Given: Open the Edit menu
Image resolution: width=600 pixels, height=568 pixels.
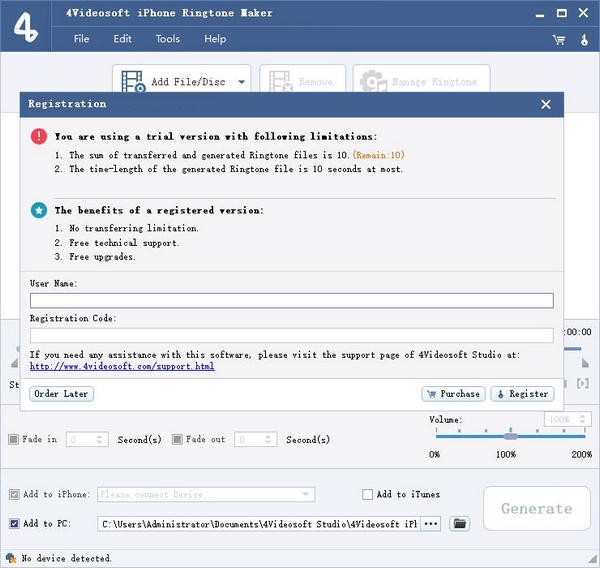Looking at the screenshot, I should pyautogui.click(x=122, y=39).
